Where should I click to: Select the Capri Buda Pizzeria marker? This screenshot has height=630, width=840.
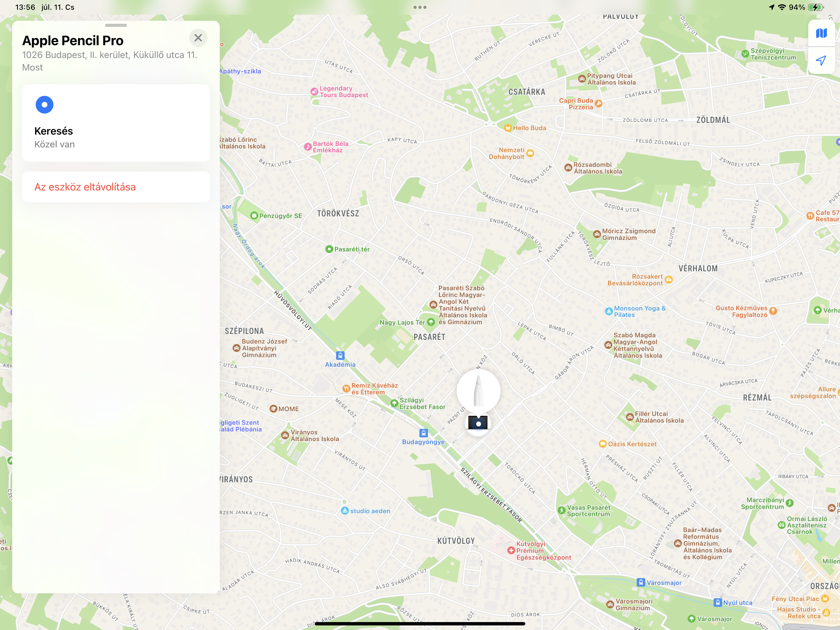point(599,104)
